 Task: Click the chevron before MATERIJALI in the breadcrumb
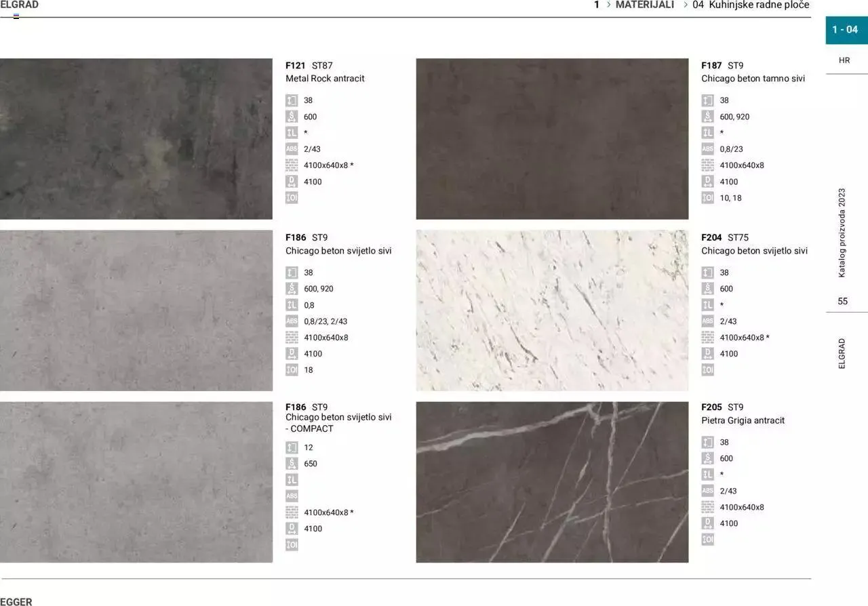pyautogui.click(x=608, y=5)
